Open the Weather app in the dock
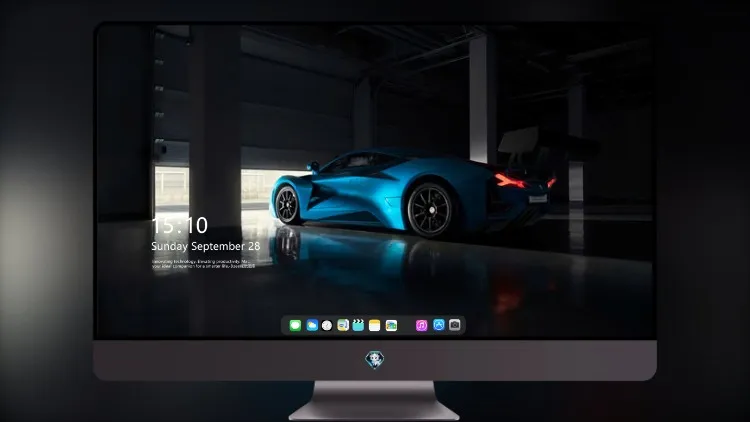The height and width of the screenshot is (422, 750). [312, 325]
